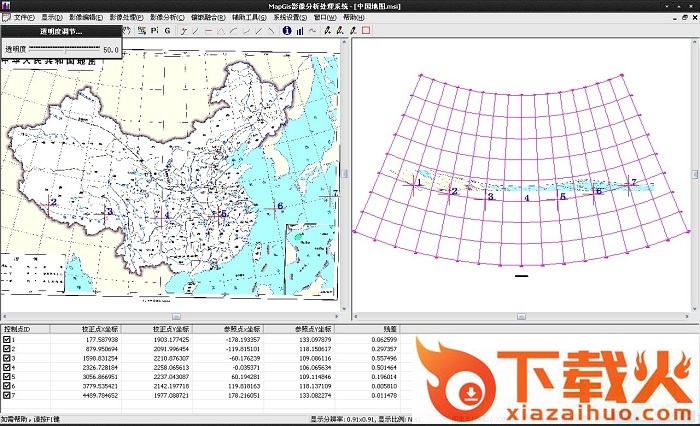
Task: Click the curved arc tool icon
Action: [x=233, y=31]
